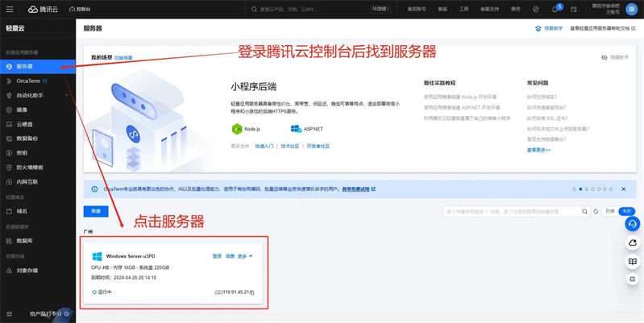This screenshot has height=323, width=644.
Task: Expand 自动化助手 chevron in sidebar
Action: click(x=67, y=95)
